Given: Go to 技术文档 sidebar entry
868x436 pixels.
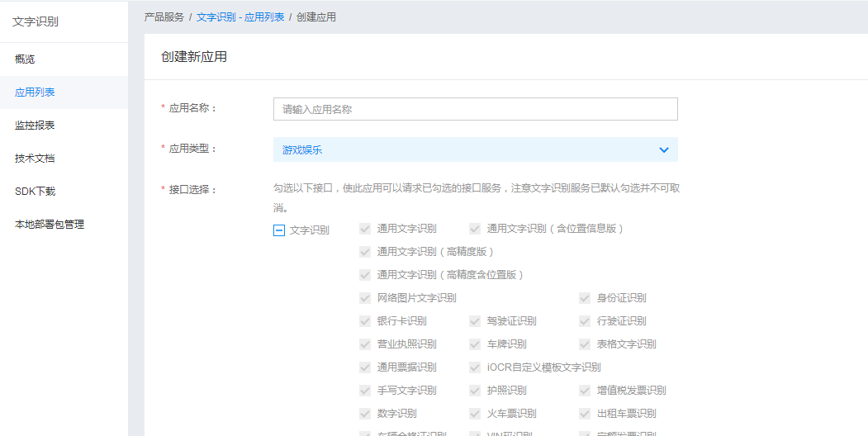Looking at the screenshot, I should tap(64, 159).
